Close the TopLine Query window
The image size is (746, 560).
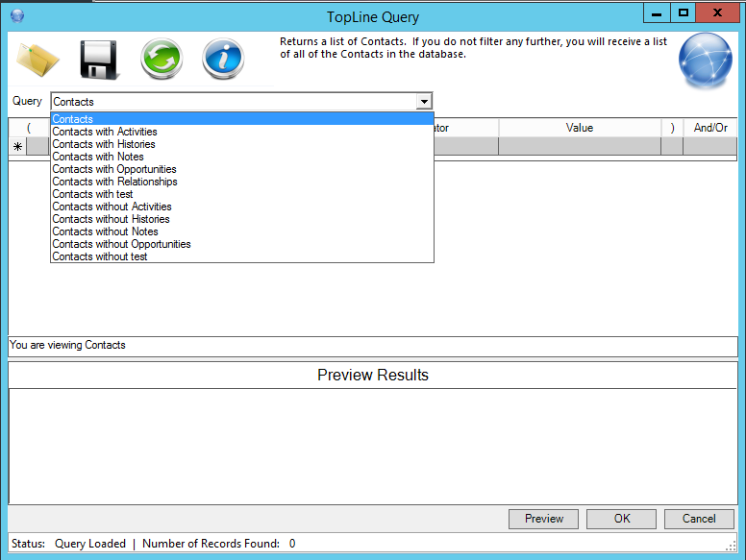tap(717, 12)
